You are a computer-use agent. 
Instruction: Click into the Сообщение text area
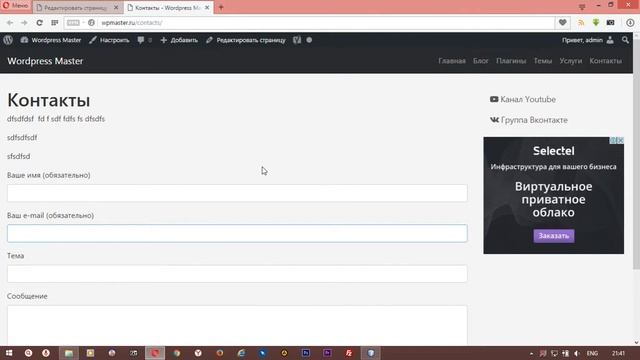pyautogui.click(x=237, y=325)
